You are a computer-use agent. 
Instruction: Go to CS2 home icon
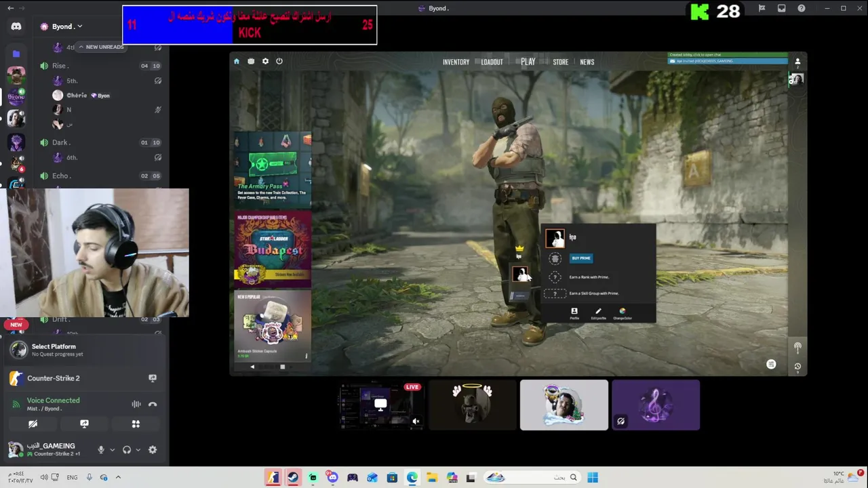(x=237, y=61)
